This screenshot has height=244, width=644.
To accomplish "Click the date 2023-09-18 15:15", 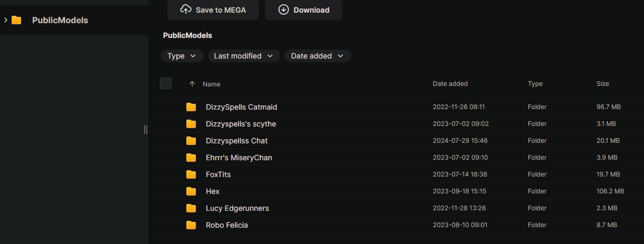I will coord(459,191).
